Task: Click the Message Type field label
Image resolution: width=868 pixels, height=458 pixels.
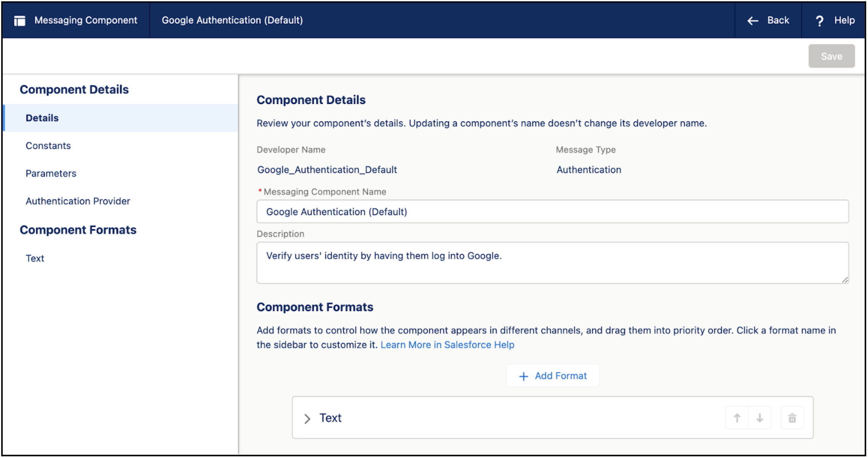Action: coord(586,150)
